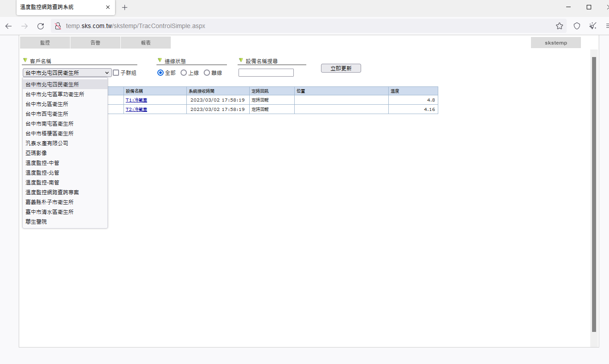609x364 pixels.
Task: Click the 溫度 column header
Action: click(x=413, y=91)
